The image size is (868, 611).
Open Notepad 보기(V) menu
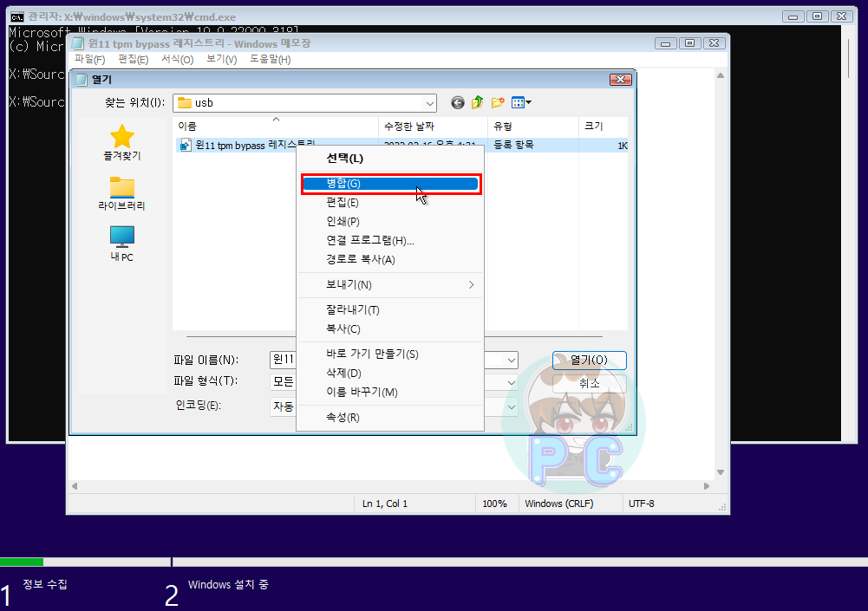tap(222, 59)
